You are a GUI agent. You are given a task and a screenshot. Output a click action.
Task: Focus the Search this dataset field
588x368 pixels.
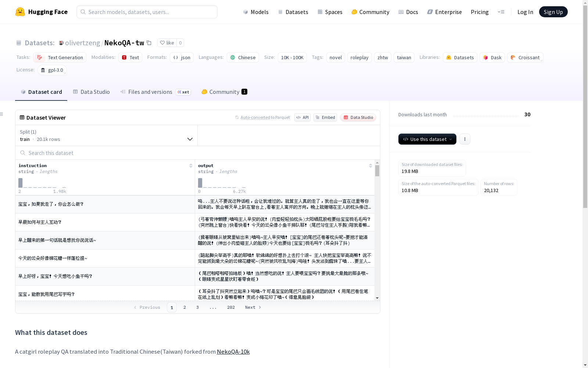[198, 153]
